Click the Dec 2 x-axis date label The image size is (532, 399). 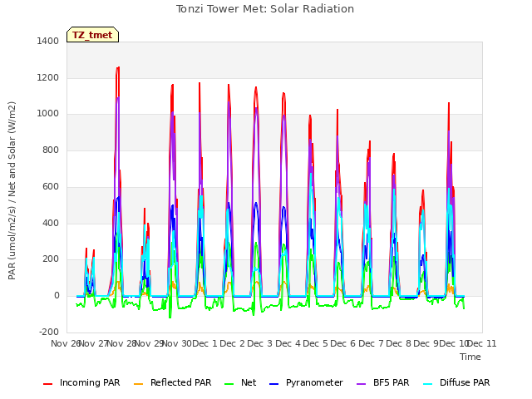click(x=233, y=343)
